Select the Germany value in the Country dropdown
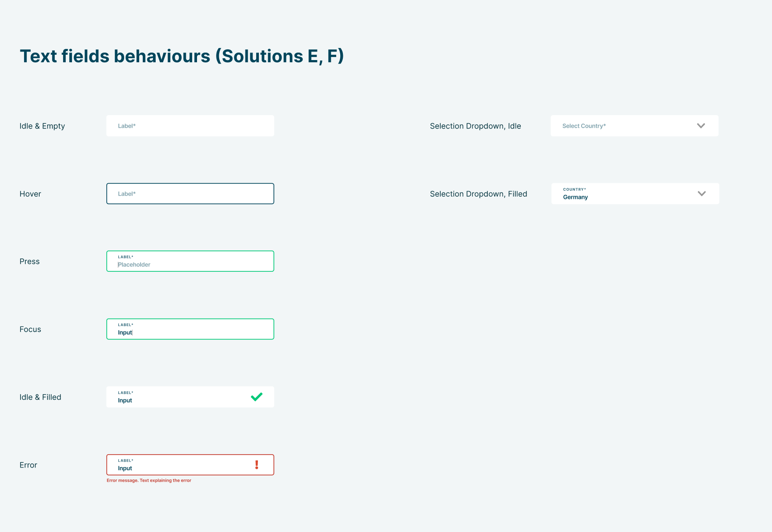Viewport: 772px width, 532px height. (x=575, y=197)
